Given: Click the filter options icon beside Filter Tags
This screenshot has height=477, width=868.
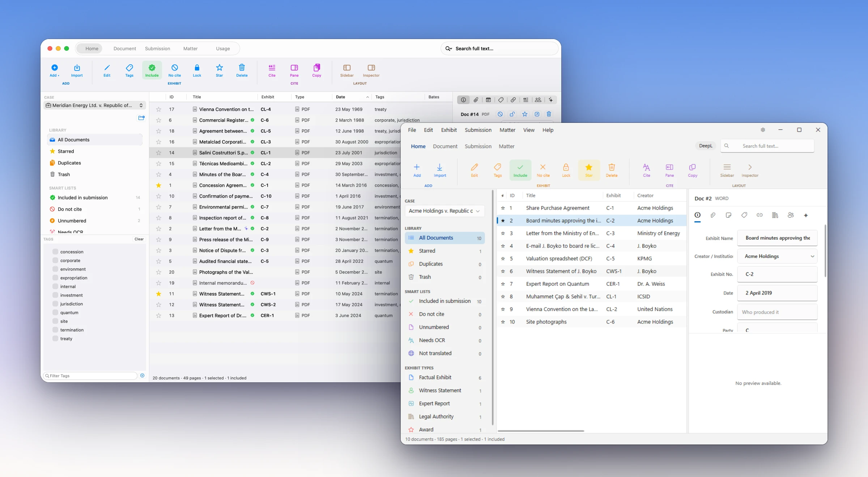Looking at the screenshot, I should pos(142,375).
